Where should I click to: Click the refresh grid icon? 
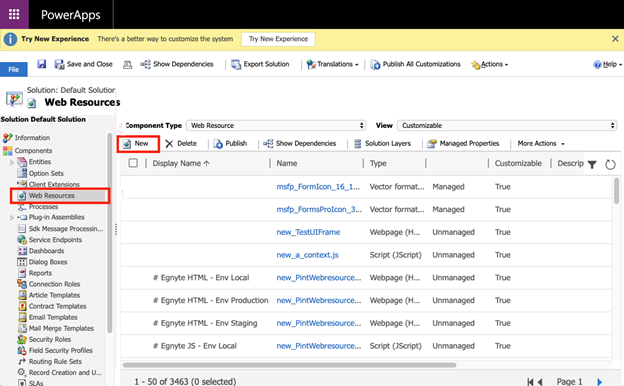point(610,164)
